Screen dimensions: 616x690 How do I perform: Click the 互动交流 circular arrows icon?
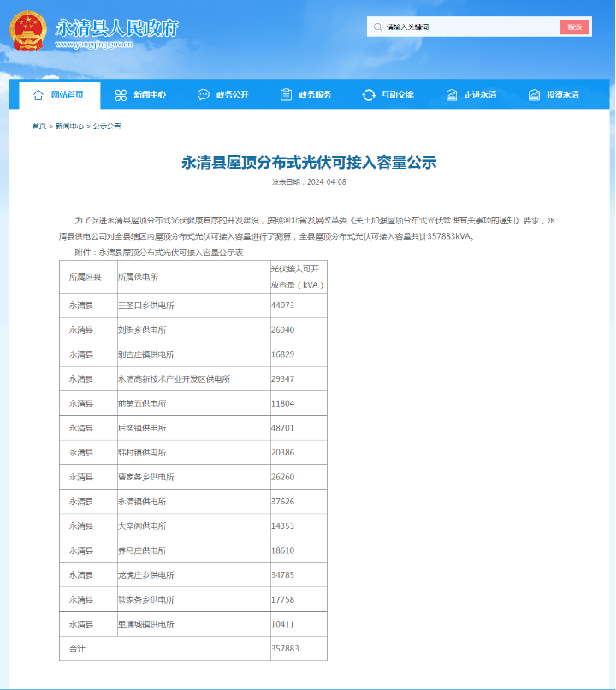coord(369,95)
